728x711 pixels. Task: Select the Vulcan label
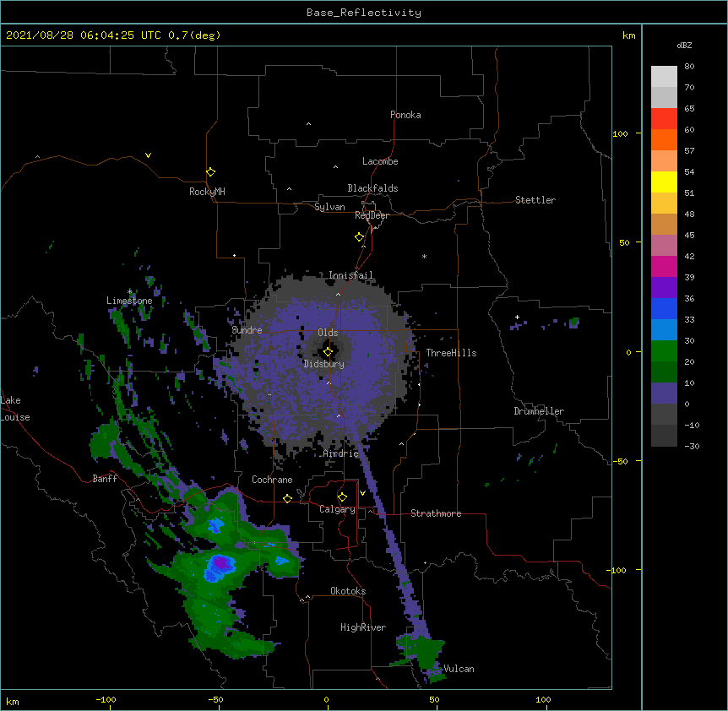459,669
